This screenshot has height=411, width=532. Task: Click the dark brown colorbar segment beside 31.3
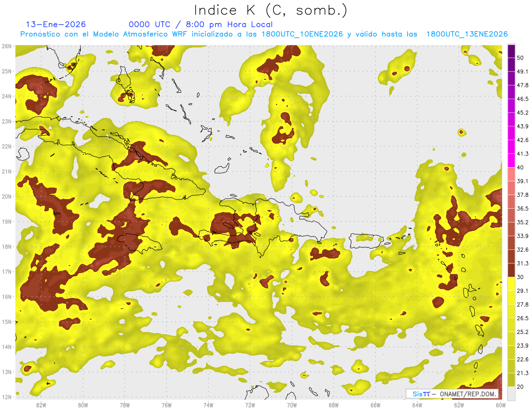pos(511,270)
